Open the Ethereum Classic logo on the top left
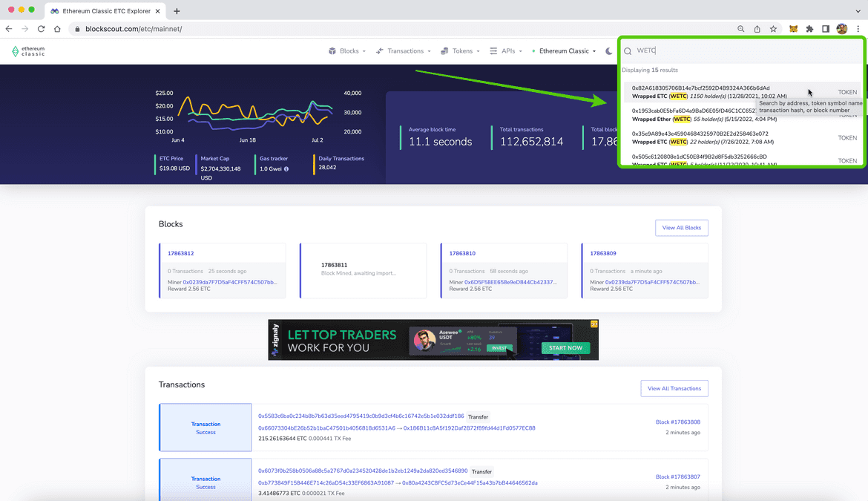This screenshot has width=868, height=501. point(27,50)
